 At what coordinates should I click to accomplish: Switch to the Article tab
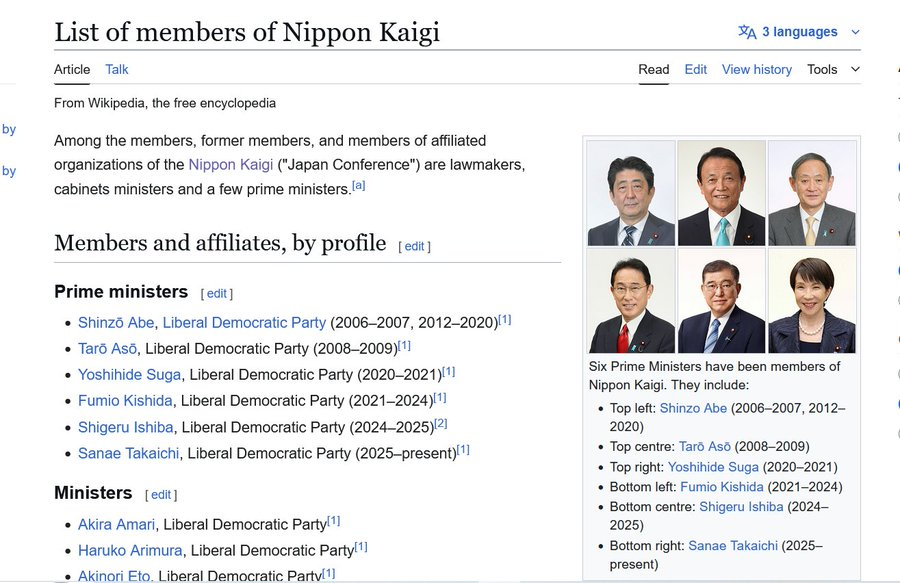tap(72, 69)
